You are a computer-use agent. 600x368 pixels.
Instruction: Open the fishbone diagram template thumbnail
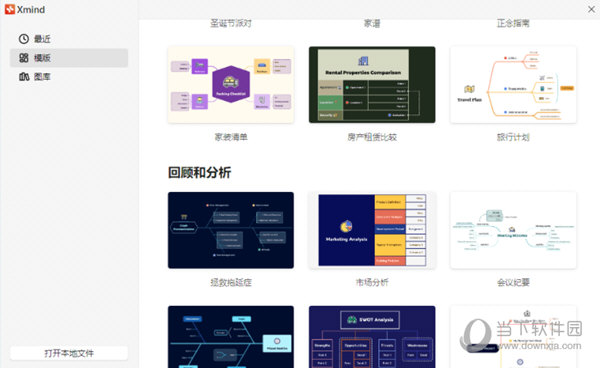click(231, 337)
